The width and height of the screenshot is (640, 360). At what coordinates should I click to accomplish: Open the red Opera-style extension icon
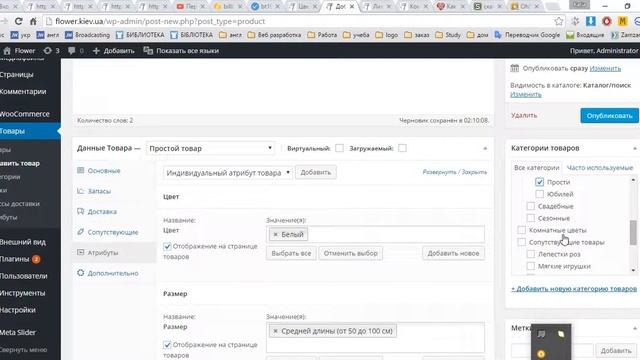[607, 21]
